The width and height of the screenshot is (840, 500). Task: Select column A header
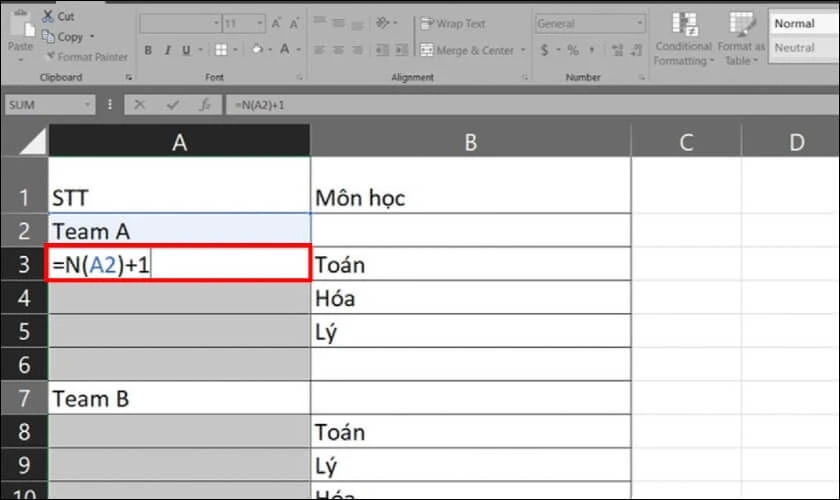(179, 141)
